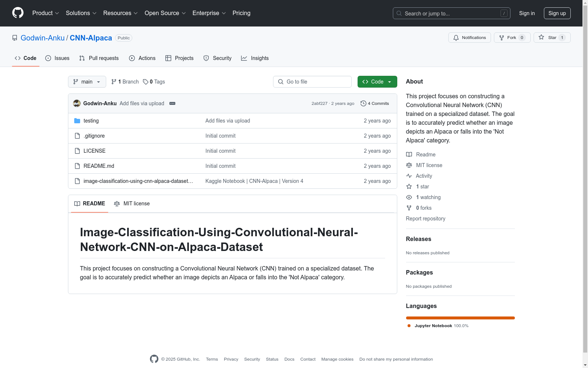Open the Pull requests tab
588x368 pixels.
tap(99, 58)
